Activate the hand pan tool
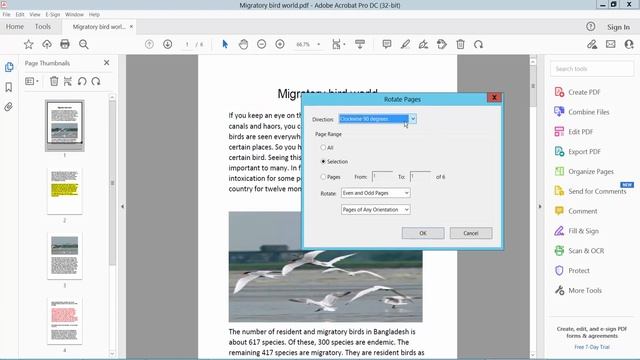The width and height of the screenshot is (640, 360). 243,44
